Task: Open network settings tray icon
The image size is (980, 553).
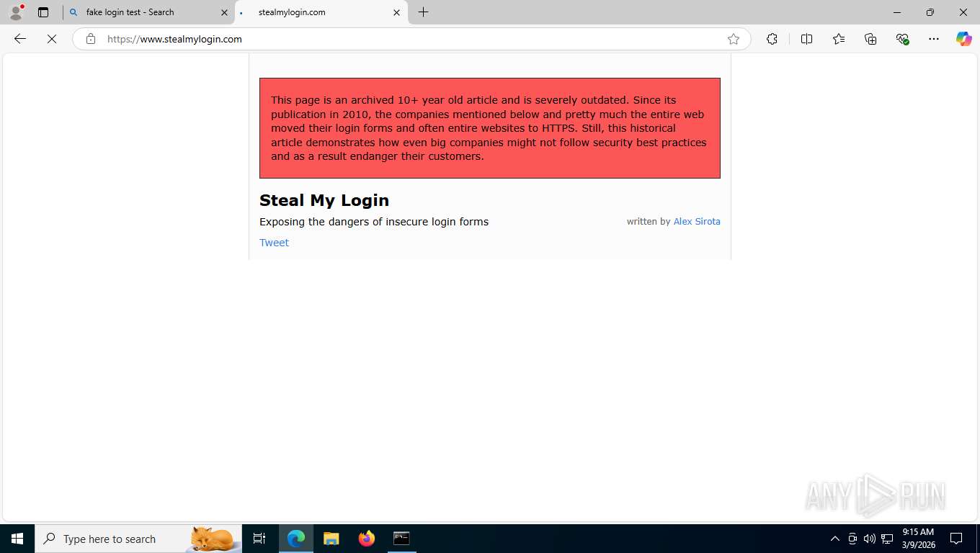Action: click(887, 539)
